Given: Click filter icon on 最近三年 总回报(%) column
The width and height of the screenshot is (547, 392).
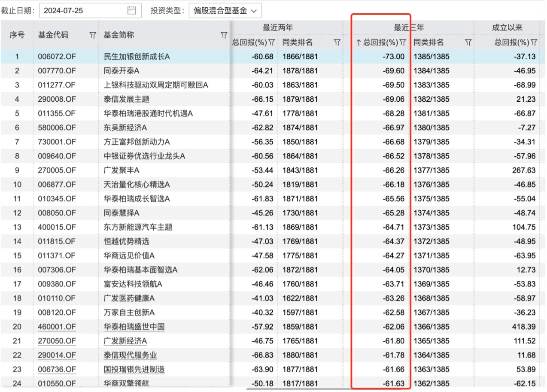Looking at the screenshot, I should (x=403, y=43).
